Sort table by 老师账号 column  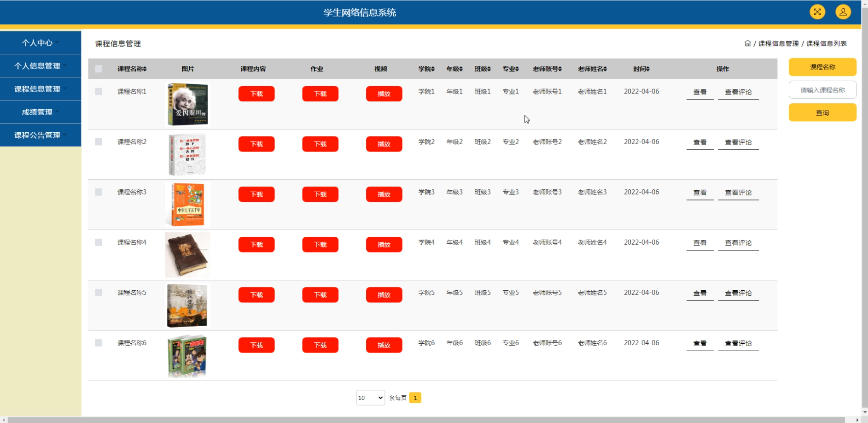(x=547, y=69)
